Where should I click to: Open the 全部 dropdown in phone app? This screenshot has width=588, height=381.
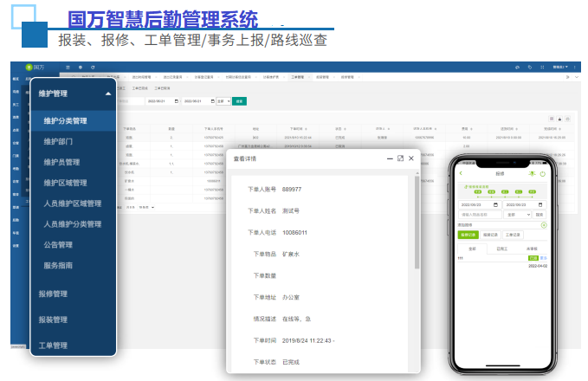[x=516, y=214]
